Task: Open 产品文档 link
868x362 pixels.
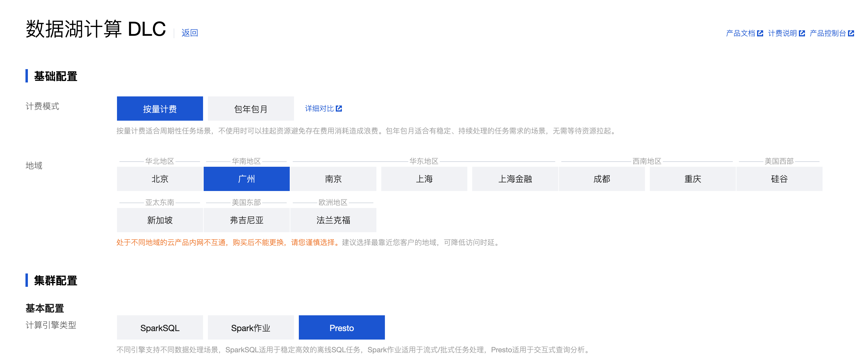Action: (x=740, y=33)
